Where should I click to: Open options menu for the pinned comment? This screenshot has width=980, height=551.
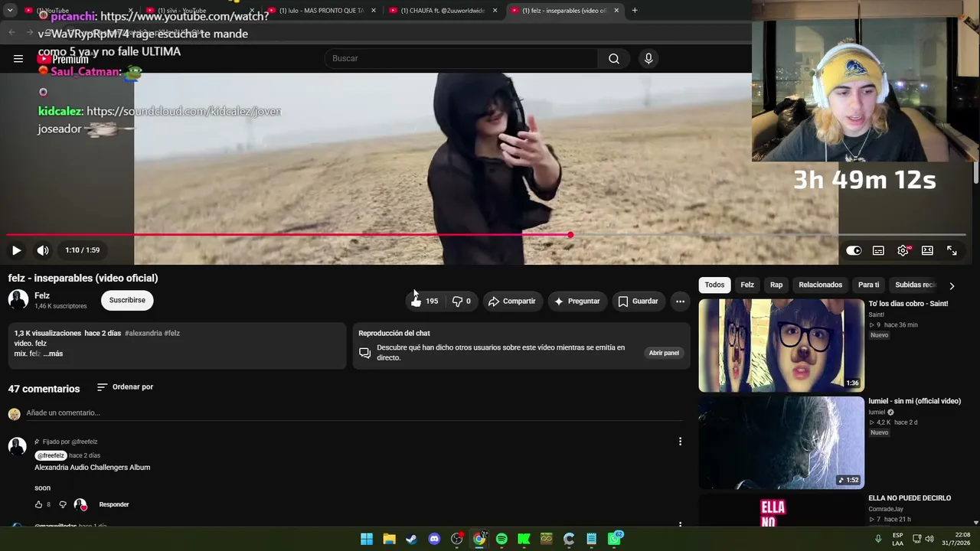pyautogui.click(x=680, y=442)
